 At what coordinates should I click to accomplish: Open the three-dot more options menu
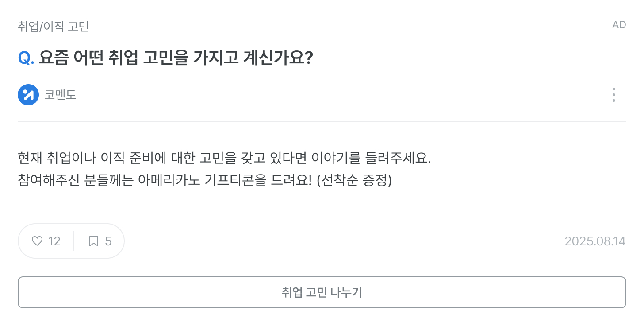click(613, 95)
